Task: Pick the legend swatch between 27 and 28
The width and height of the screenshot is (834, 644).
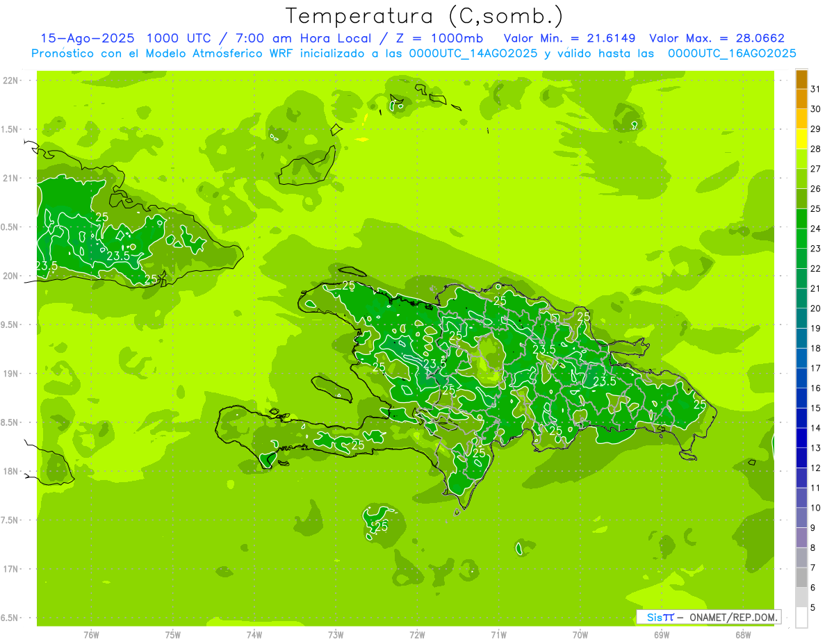Action: [x=801, y=159]
